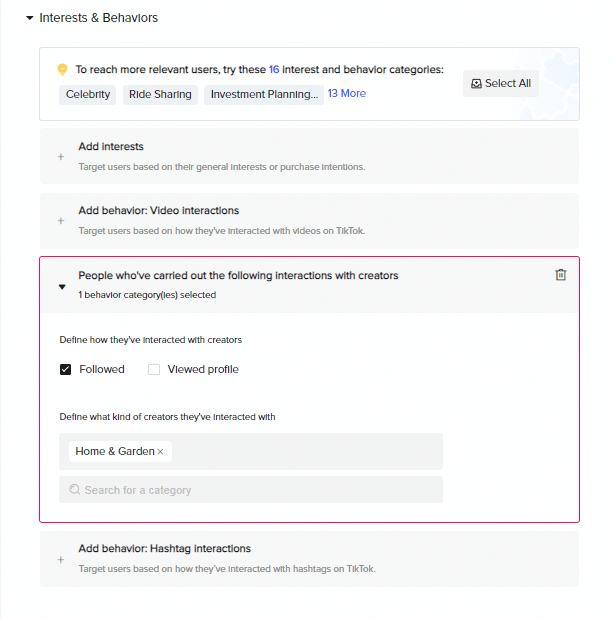Click plus icon for Hashtag interactions behavior
The width and height of the screenshot is (613, 620).
(61, 560)
